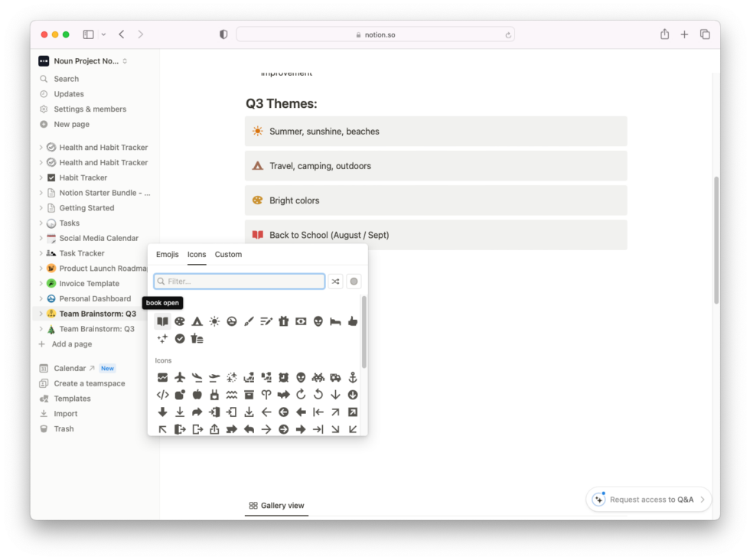Click the remove icon circle button

[354, 281]
